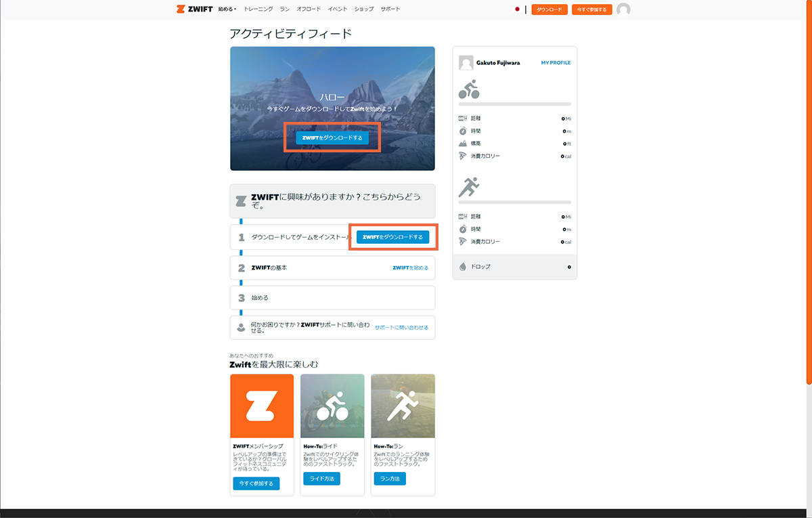Click the ZWIFT logo in the header
Screen dimensions: 812x518
pos(194,9)
